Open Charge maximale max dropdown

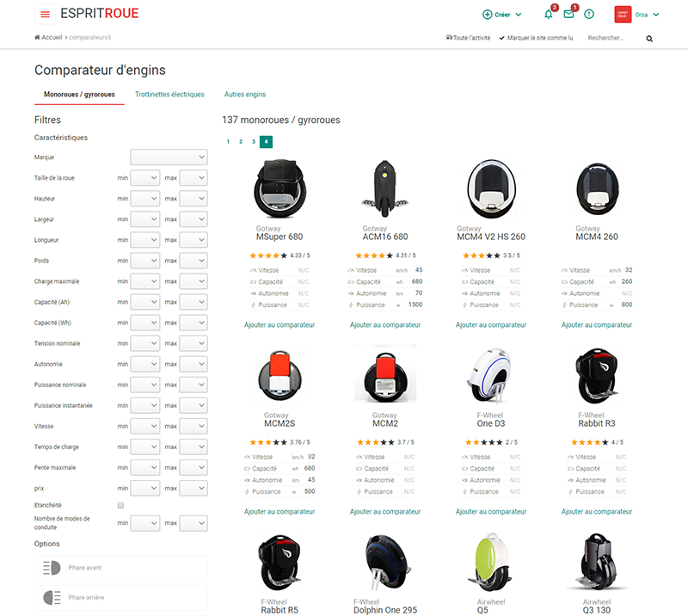pos(193,281)
